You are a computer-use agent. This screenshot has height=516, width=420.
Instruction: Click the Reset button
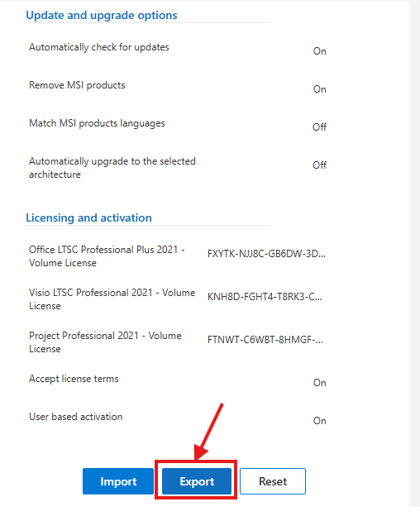273,481
